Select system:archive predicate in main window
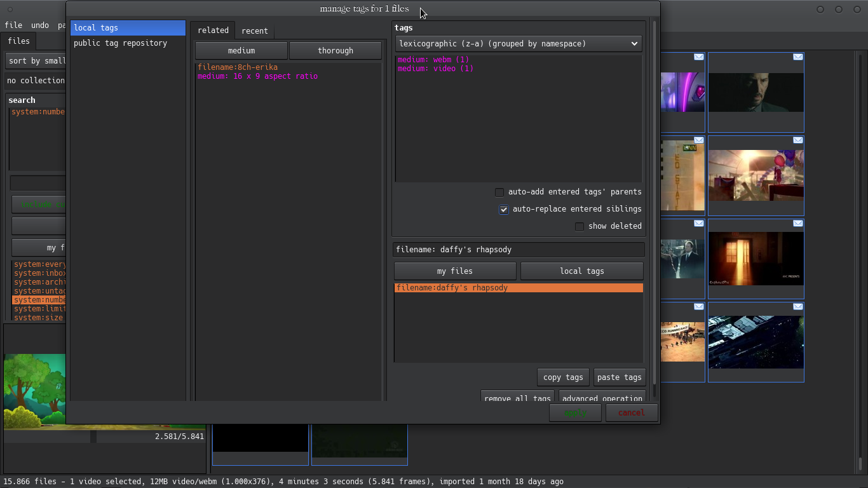This screenshot has width=868, height=488. coord(39,282)
